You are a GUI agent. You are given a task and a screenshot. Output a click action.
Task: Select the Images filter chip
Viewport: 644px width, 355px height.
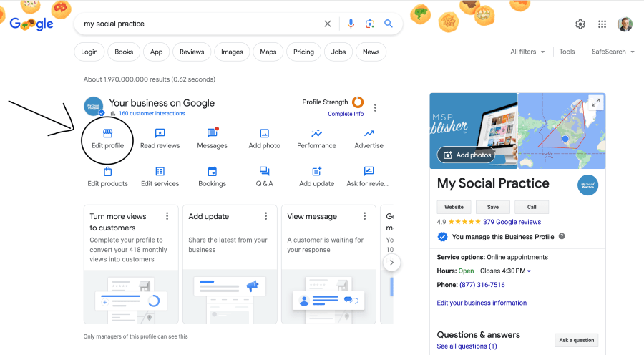pyautogui.click(x=232, y=52)
